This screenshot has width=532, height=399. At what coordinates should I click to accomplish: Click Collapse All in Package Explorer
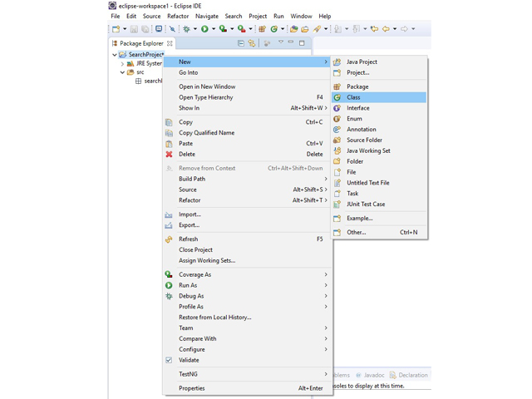241,43
